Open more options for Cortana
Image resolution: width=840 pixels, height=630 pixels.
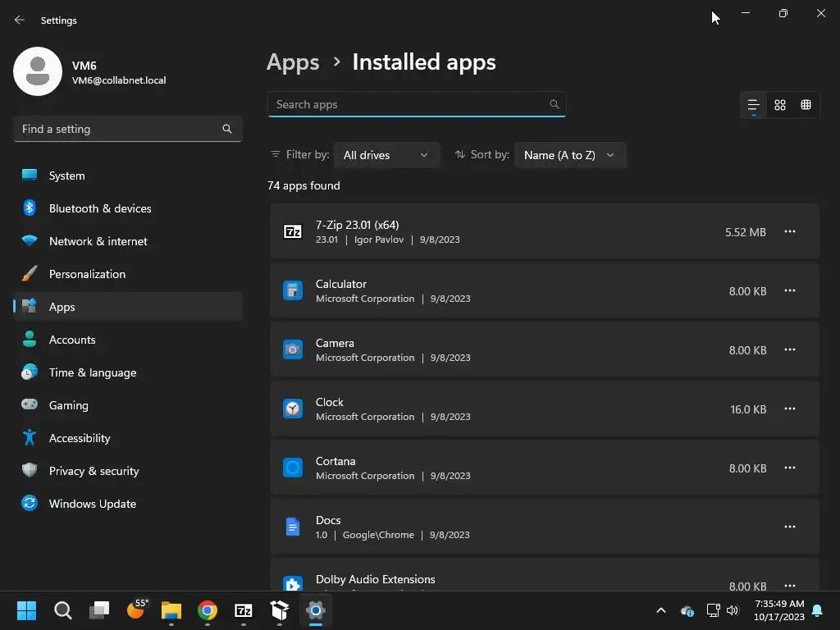point(790,468)
